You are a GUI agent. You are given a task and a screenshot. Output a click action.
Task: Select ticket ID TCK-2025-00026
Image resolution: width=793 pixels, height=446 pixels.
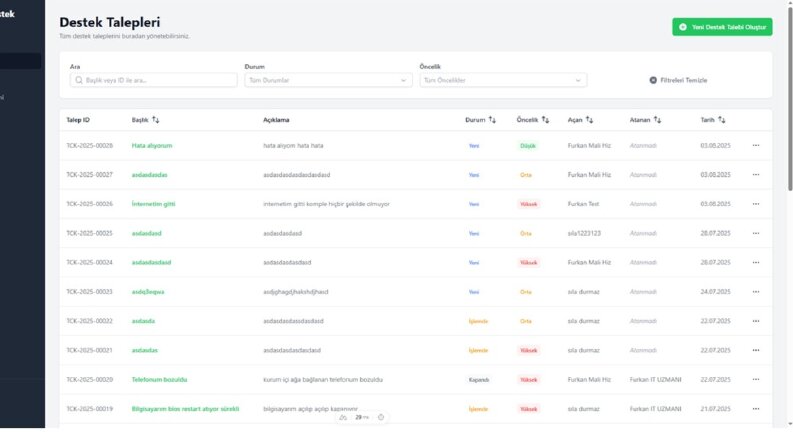[90, 204]
